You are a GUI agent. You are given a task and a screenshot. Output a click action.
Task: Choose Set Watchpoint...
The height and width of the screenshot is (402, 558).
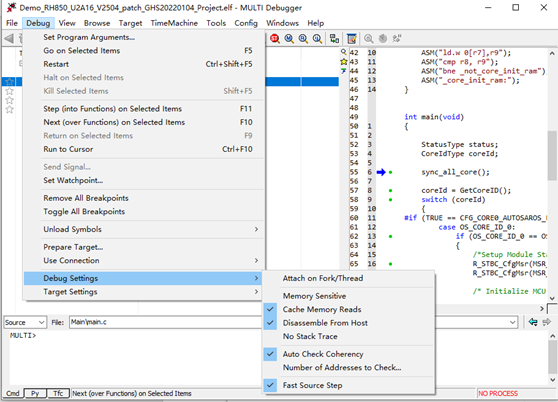point(143,180)
